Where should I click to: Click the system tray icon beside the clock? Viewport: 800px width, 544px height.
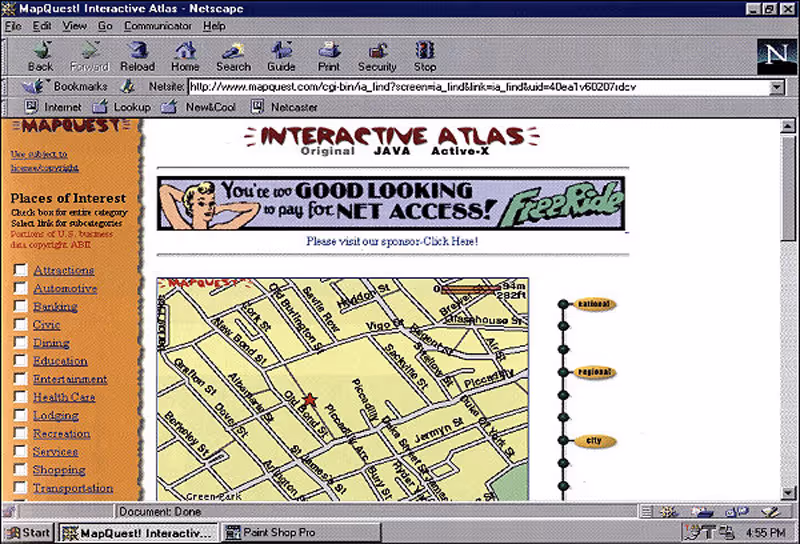tap(726, 533)
